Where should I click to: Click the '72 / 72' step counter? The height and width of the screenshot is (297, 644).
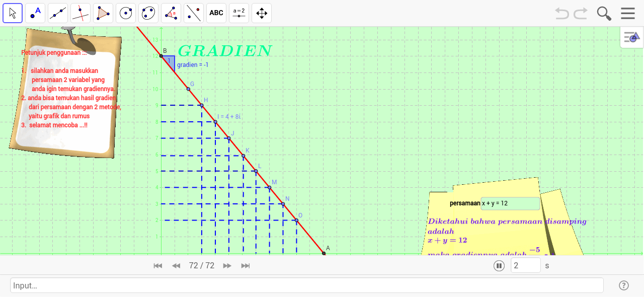tap(202, 266)
